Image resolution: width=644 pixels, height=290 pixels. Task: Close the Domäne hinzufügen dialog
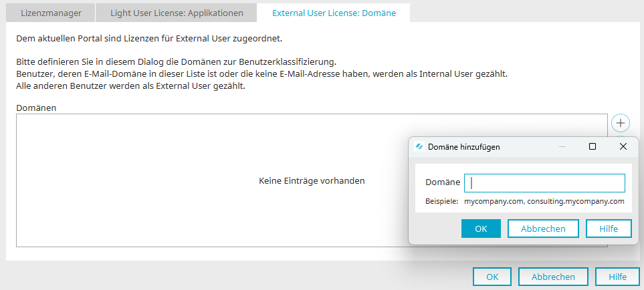tap(623, 146)
